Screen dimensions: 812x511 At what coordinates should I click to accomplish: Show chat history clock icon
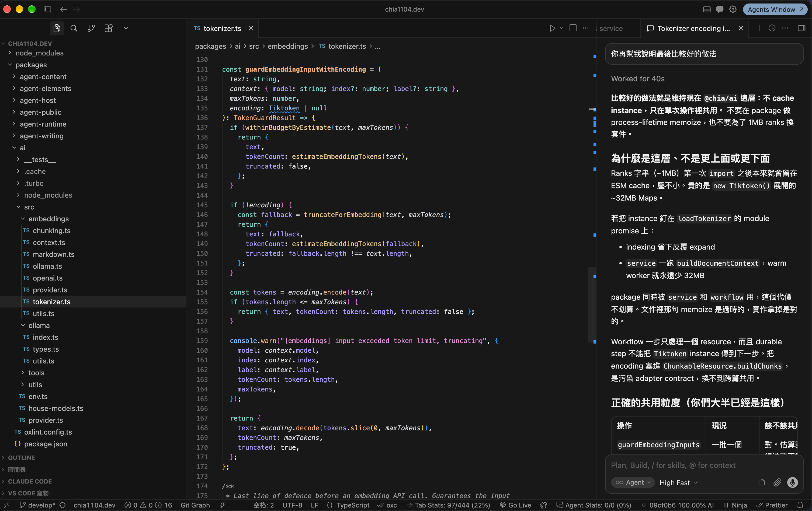(772, 28)
